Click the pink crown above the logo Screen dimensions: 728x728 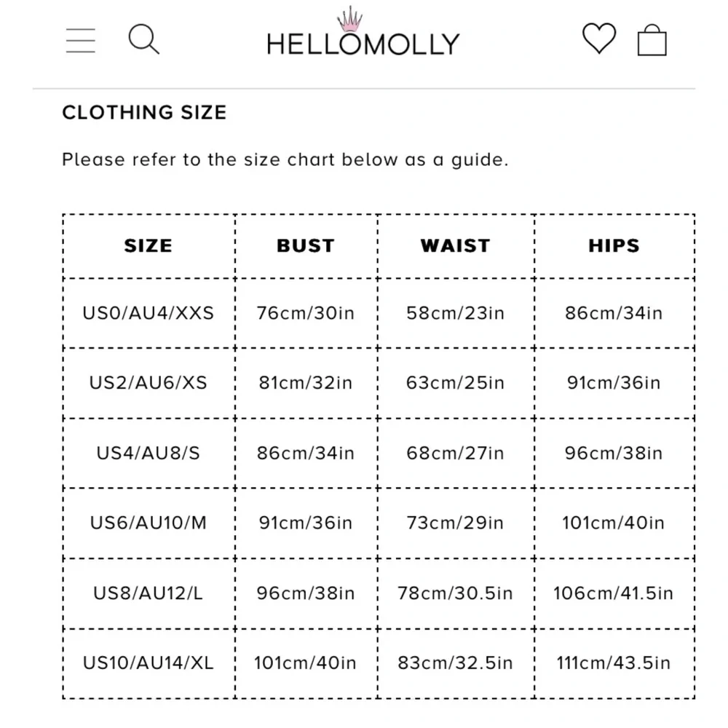click(349, 19)
